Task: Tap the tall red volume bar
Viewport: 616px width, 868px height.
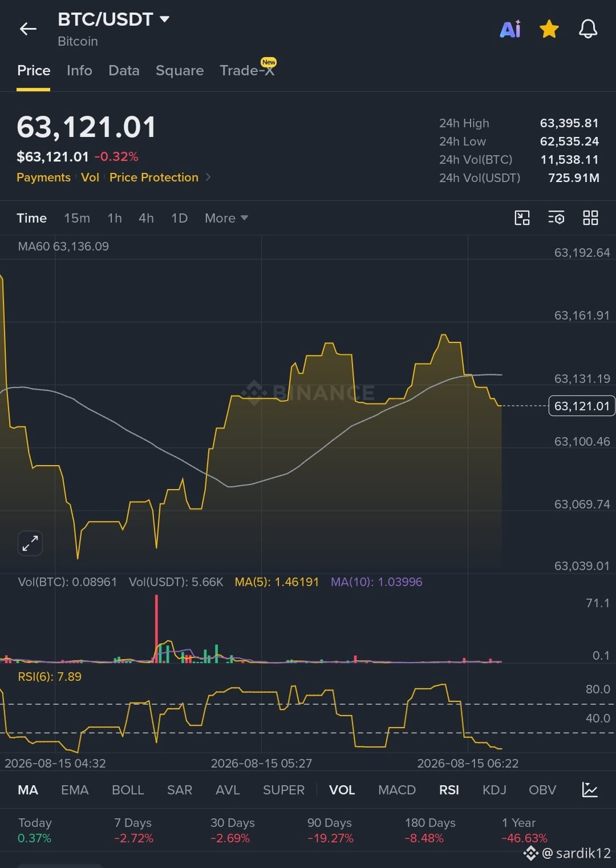Action: [x=156, y=628]
